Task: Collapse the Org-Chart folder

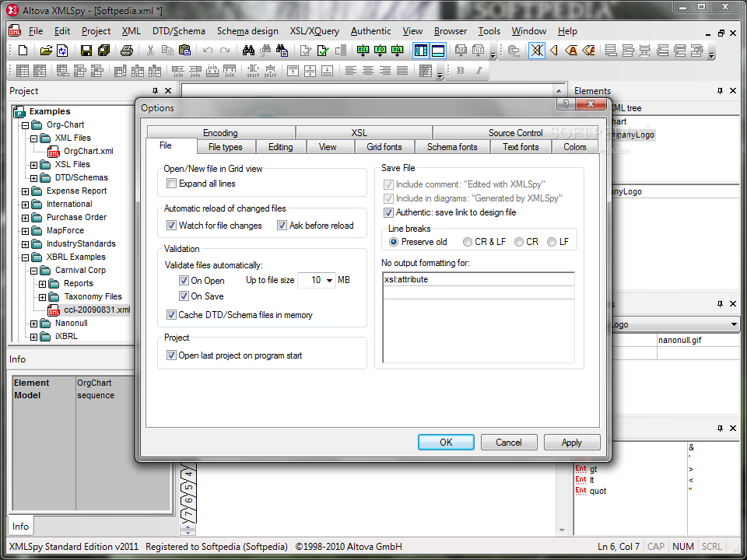Action: click(x=25, y=125)
